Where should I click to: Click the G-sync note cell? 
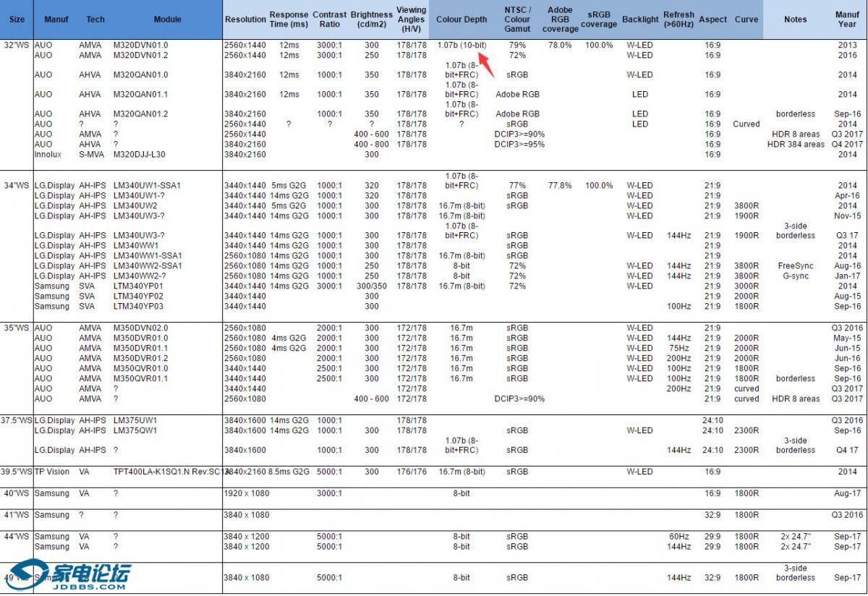pos(796,276)
